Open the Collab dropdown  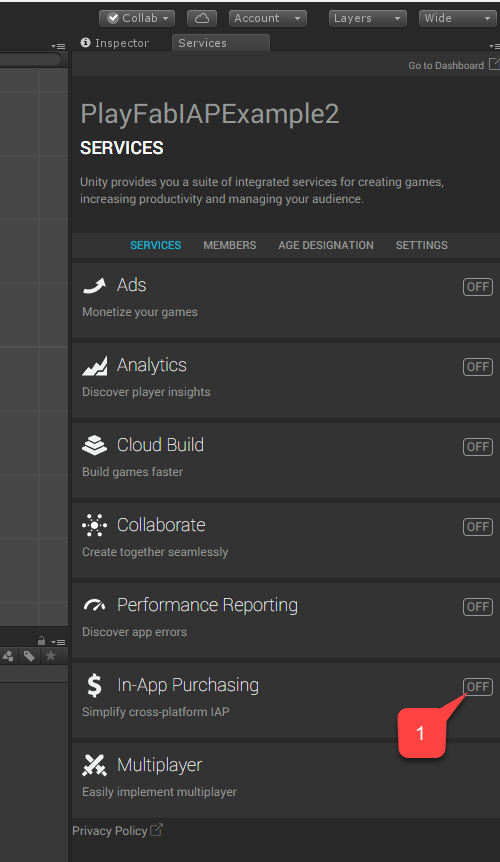(137, 18)
